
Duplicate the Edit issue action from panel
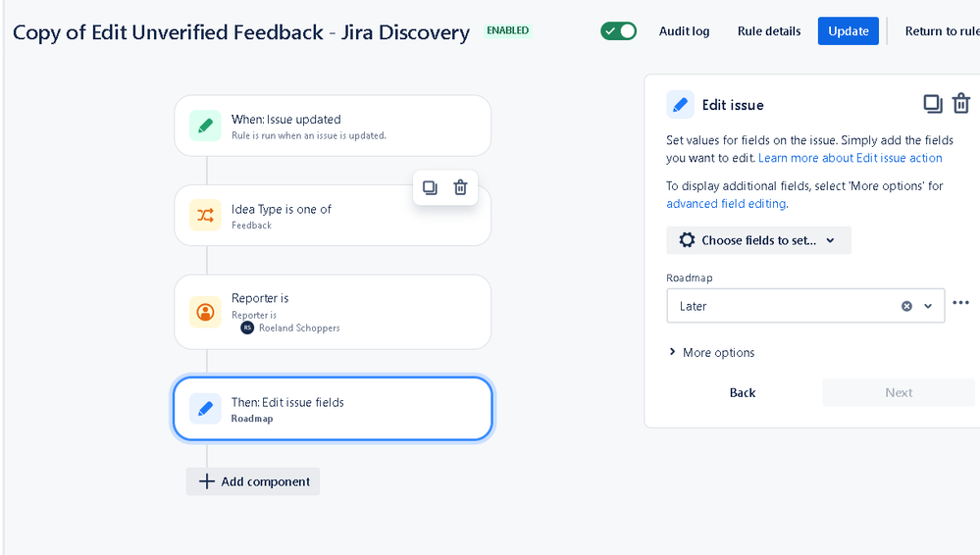point(933,104)
